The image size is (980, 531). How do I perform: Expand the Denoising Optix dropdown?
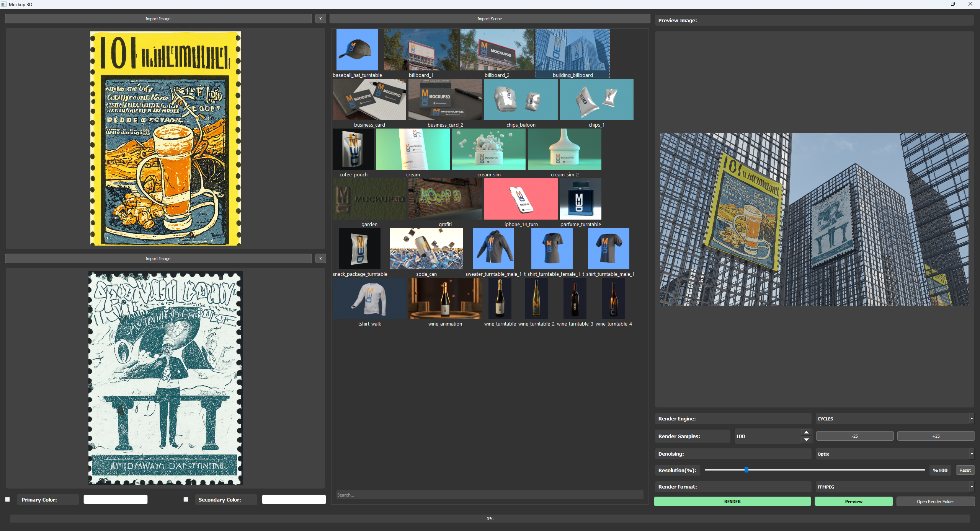coord(895,454)
